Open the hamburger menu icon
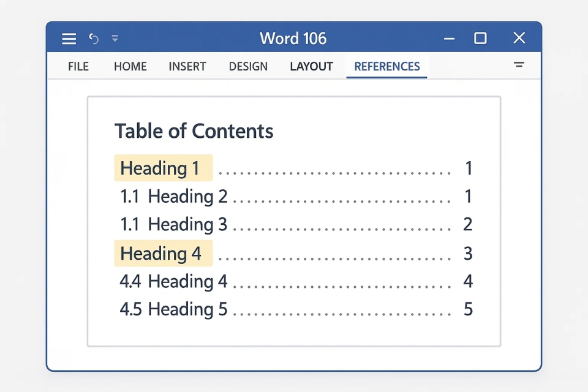 69,38
